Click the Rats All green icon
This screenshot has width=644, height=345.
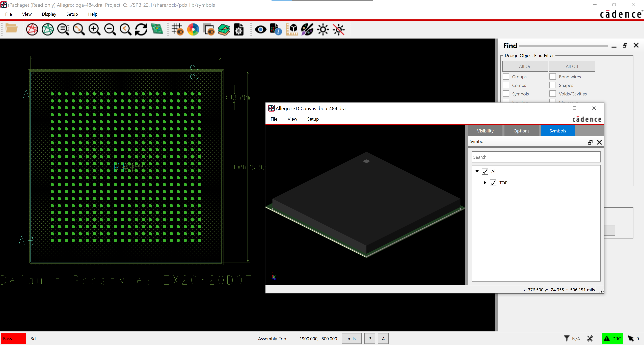coord(48,29)
